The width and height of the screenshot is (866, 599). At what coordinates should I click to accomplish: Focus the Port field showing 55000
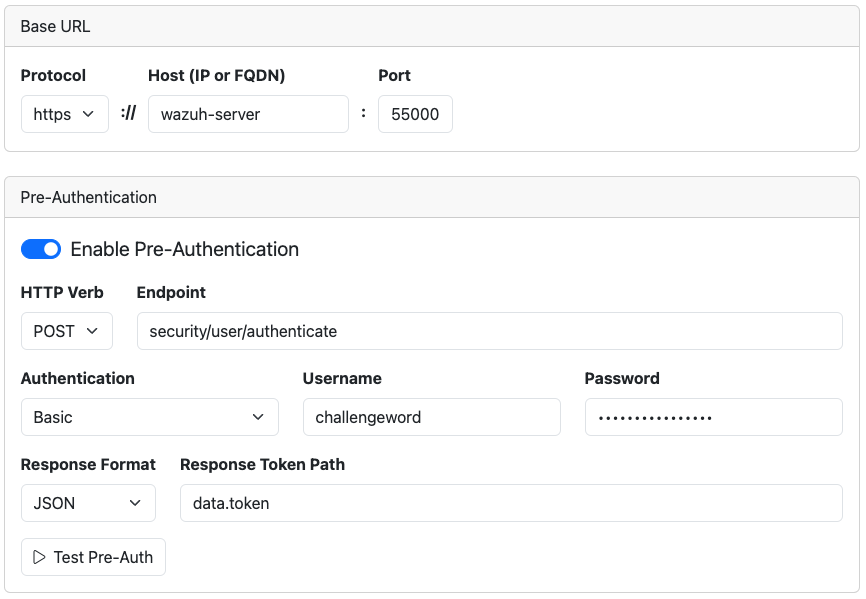(415, 114)
